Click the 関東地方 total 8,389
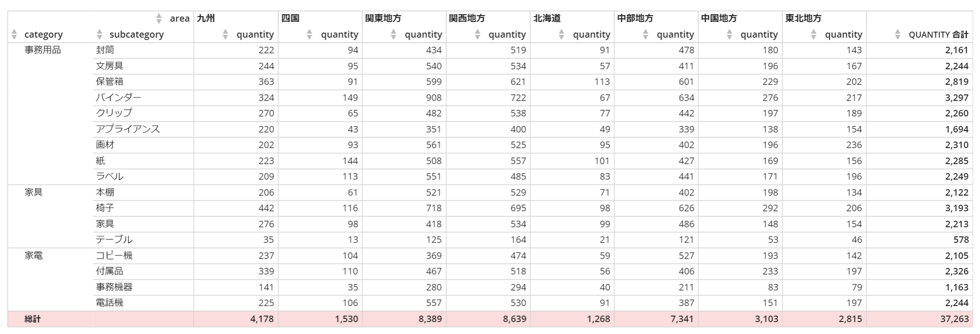980x334 pixels. (430, 319)
